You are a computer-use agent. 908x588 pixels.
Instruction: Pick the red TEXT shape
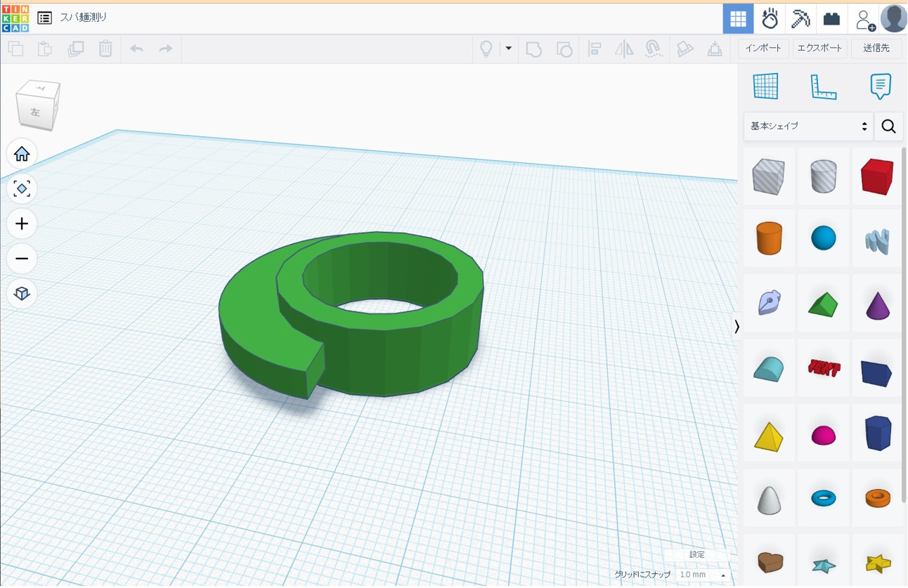pyautogui.click(x=823, y=368)
